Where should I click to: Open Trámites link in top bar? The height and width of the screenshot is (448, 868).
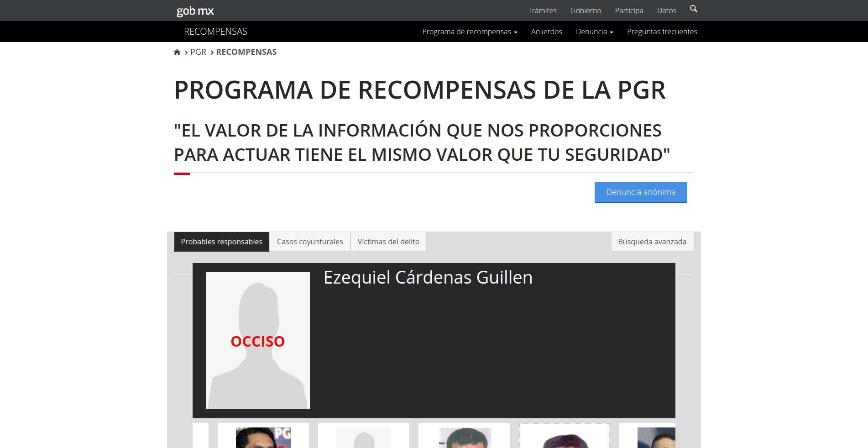(x=542, y=11)
